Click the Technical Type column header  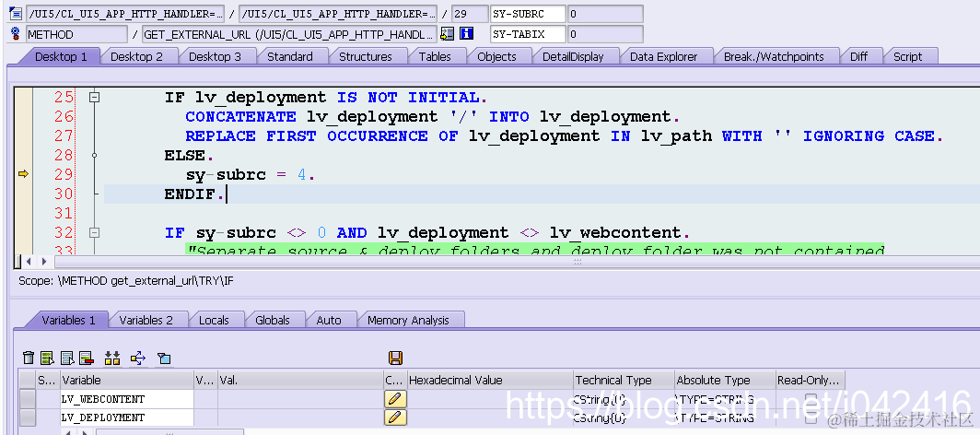(624, 380)
